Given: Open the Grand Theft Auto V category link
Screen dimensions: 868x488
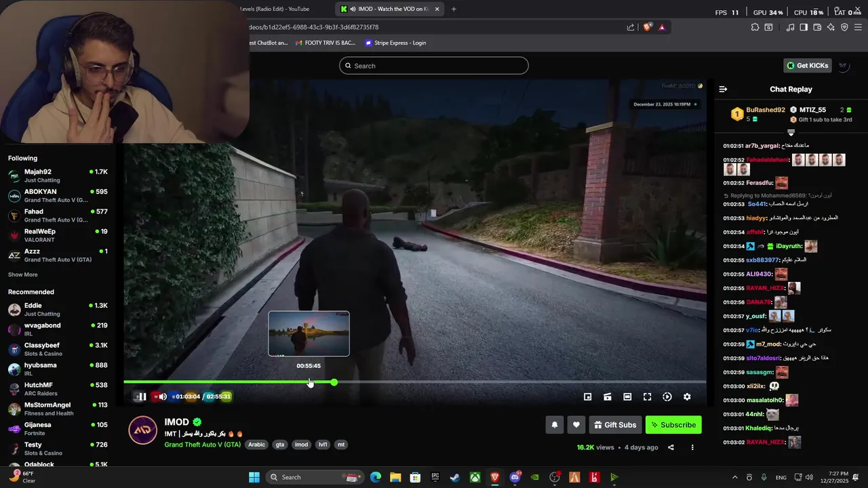Looking at the screenshot, I should [202, 445].
